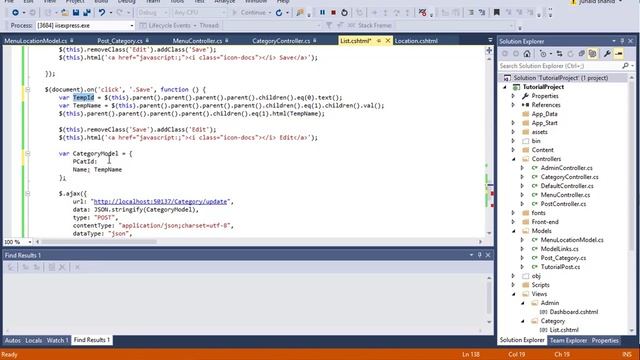640x360 pixels.
Task: Toggle Preview Selected Items in Solution Explorer
Action: tap(619, 54)
